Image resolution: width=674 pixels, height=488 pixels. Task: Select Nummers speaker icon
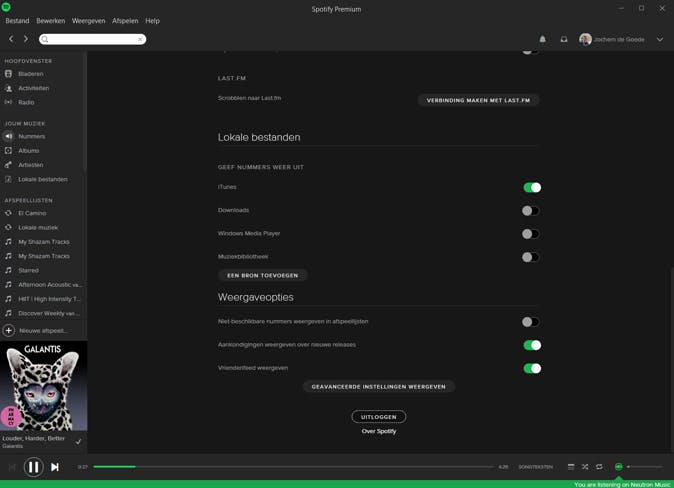point(8,136)
